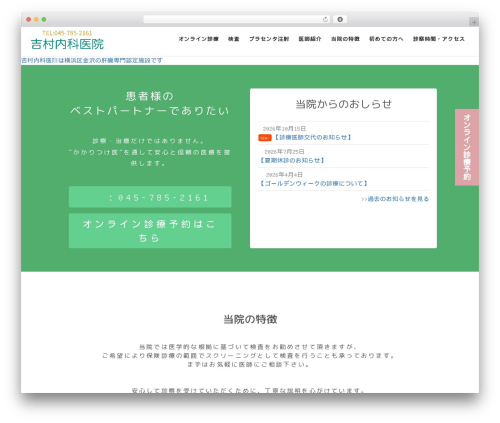
Task: Click the 当院の特徴 section heading
Action: click(x=250, y=319)
